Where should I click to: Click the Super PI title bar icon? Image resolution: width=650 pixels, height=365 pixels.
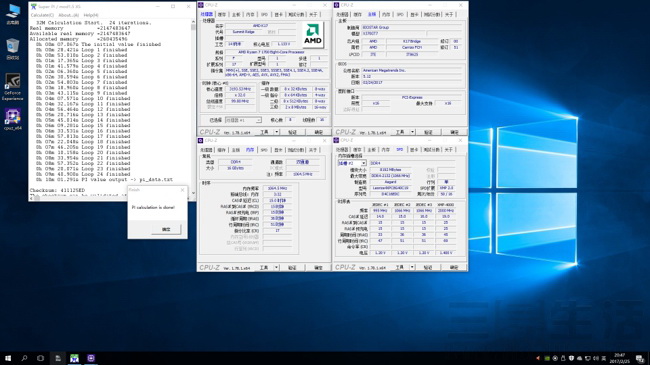pos(34,6)
